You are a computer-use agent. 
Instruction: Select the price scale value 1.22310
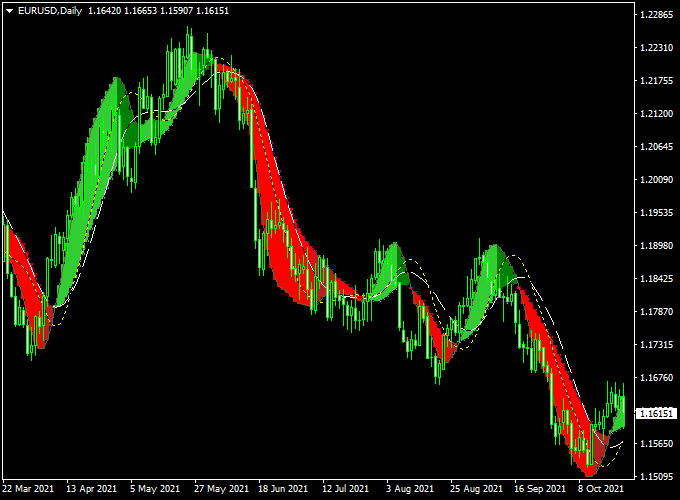657,48
